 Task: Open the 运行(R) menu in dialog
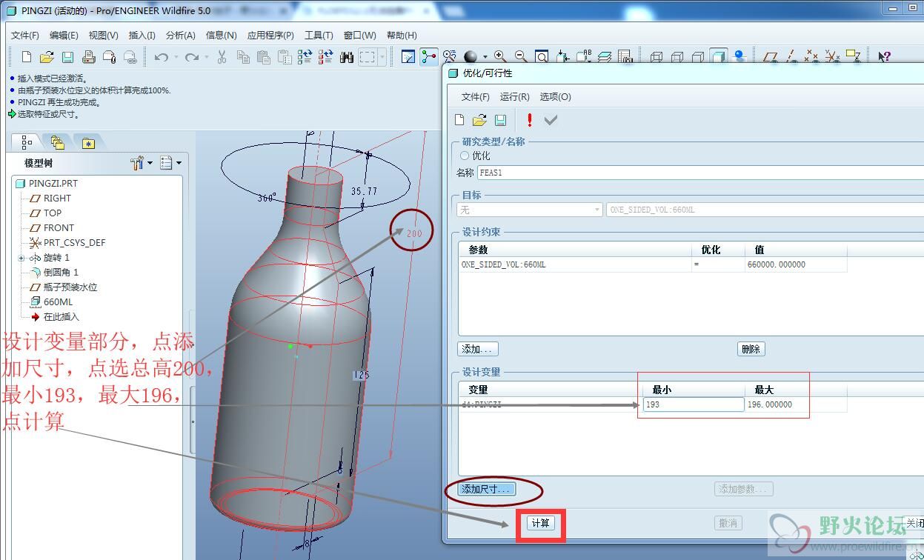pyautogui.click(x=514, y=97)
